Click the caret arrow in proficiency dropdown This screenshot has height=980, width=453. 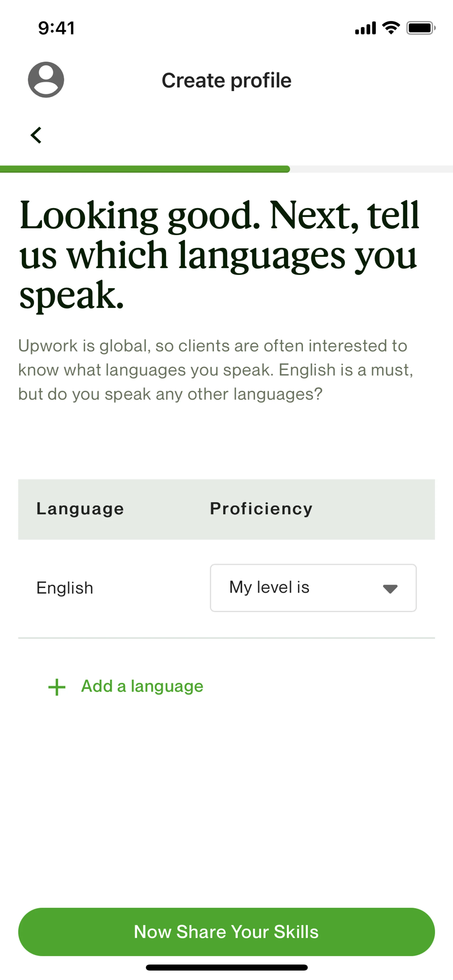click(x=390, y=588)
